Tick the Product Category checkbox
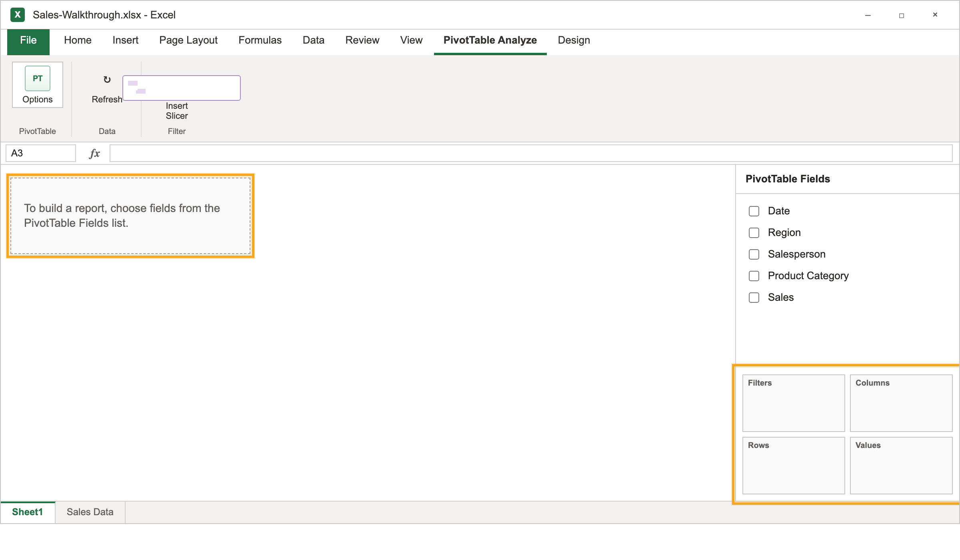The image size is (960, 560). [x=754, y=276]
